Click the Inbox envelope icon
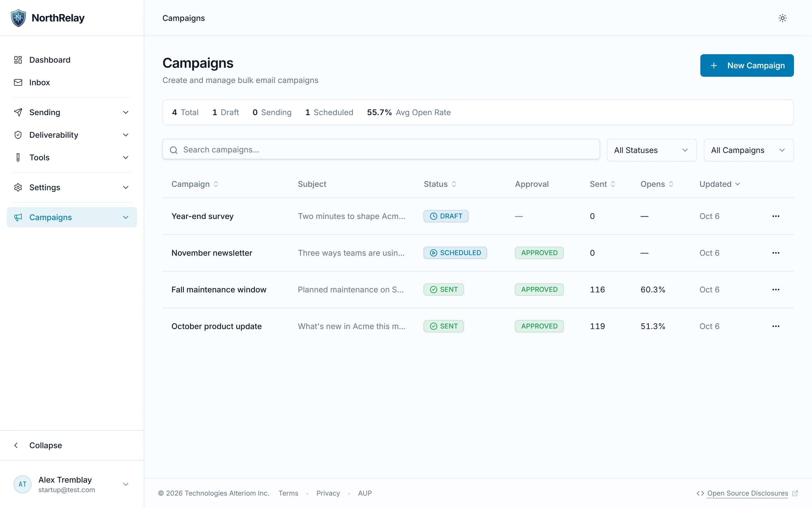 tap(18, 82)
